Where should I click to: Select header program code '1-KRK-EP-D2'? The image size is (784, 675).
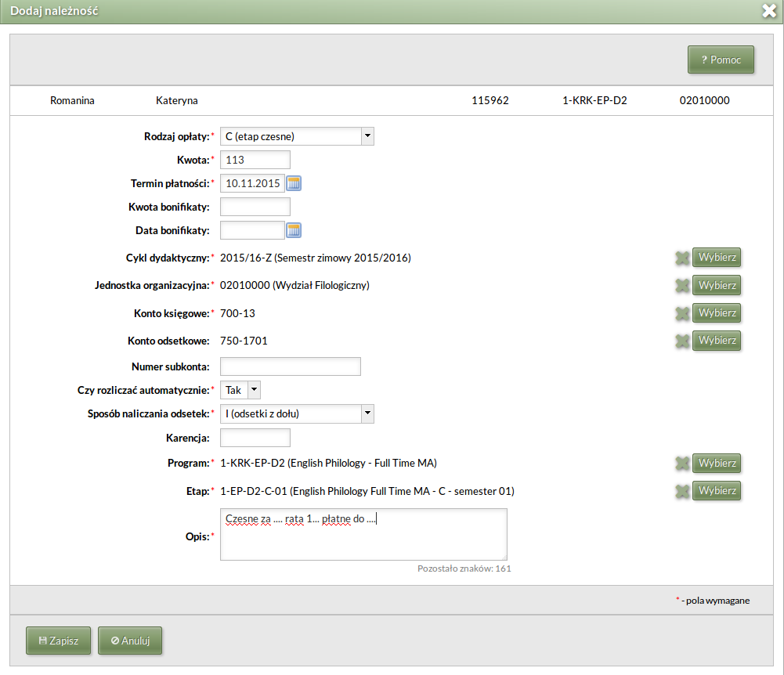[594, 100]
